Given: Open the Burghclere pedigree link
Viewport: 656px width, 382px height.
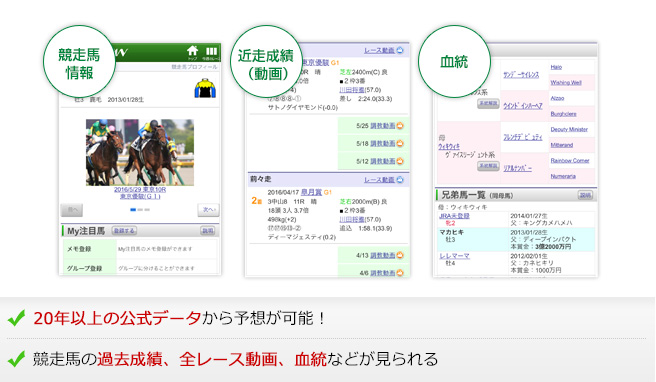Looking at the screenshot, I should [x=563, y=114].
